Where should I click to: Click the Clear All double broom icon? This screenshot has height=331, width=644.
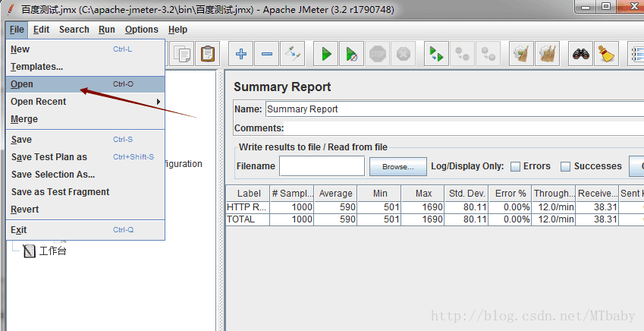(x=548, y=54)
